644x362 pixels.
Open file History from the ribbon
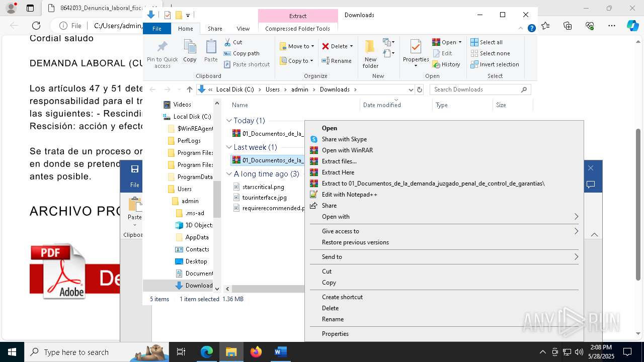[446, 64]
